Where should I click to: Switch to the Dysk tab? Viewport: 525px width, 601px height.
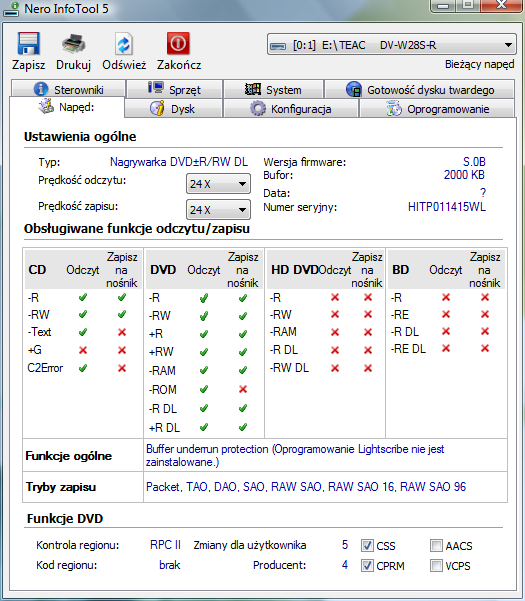pos(174,109)
